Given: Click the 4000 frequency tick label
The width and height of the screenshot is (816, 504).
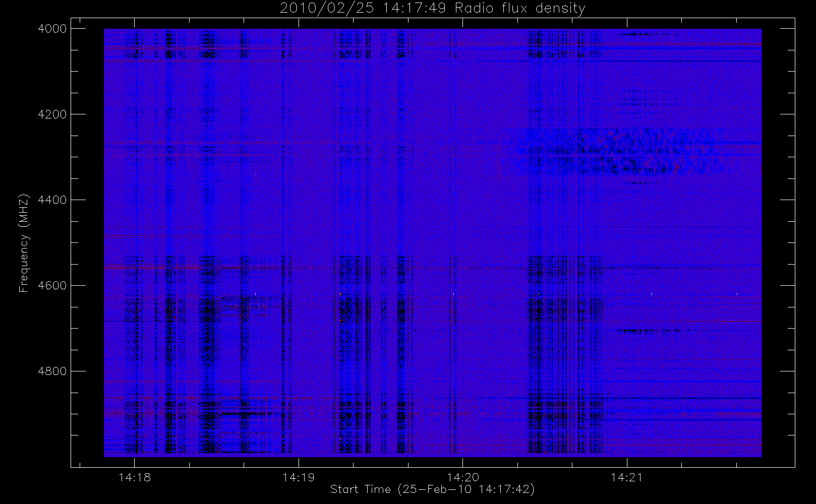Looking at the screenshot, I should [x=52, y=29].
